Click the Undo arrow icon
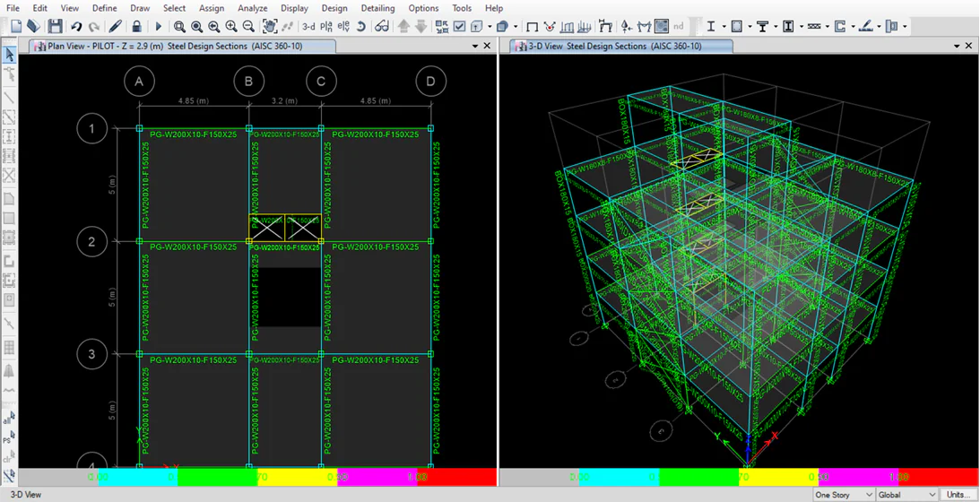The height and width of the screenshot is (502, 980). point(76,27)
